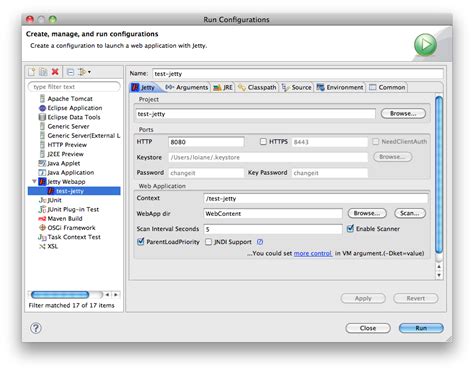Select the test-jetty launch configuration
The image size is (474, 372).
pos(74,191)
